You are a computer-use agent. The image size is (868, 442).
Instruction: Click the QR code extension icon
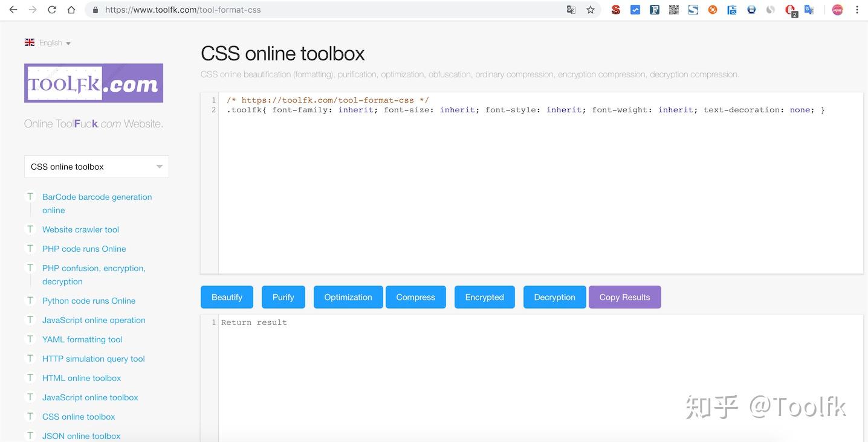pos(674,10)
